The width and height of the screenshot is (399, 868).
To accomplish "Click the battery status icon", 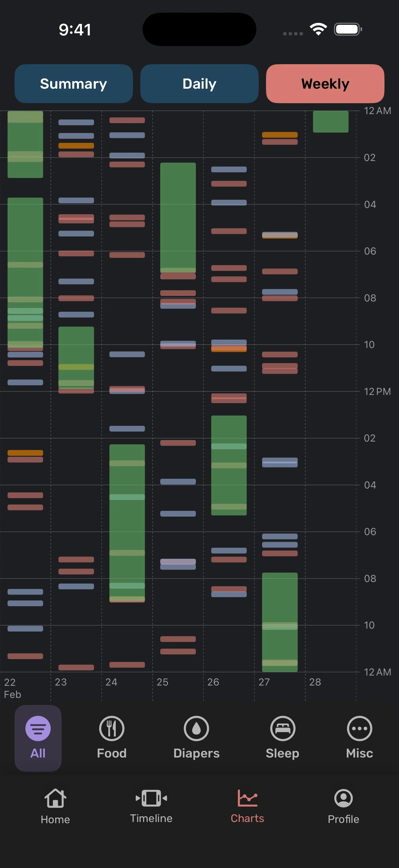I will 348,29.
